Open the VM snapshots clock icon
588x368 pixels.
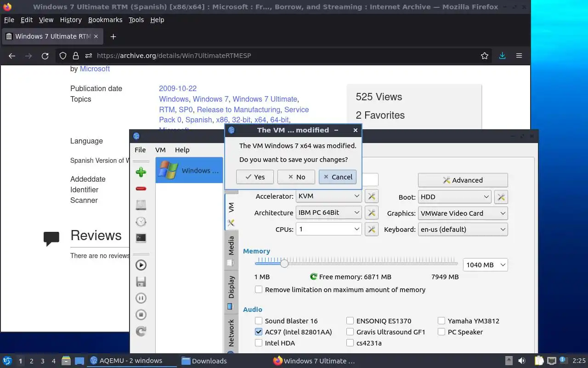click(x=141, y=221)
